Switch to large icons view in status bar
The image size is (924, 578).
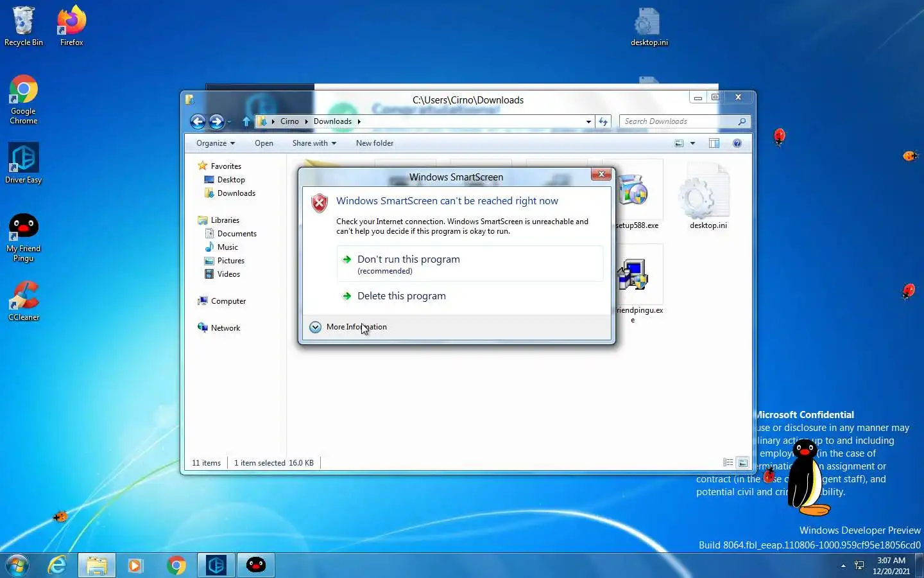[x=742, y=462]
